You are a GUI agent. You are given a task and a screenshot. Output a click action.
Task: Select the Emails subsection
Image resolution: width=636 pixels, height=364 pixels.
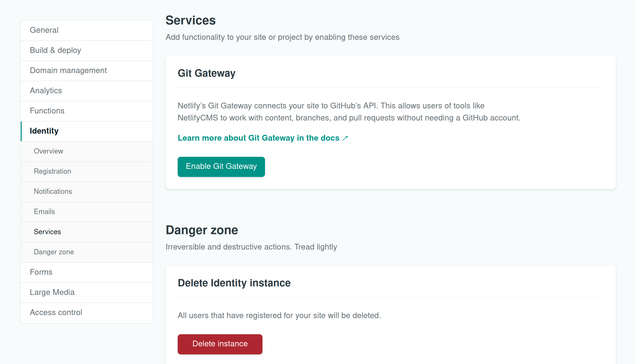pyautogui.click(x=44, y=212)
